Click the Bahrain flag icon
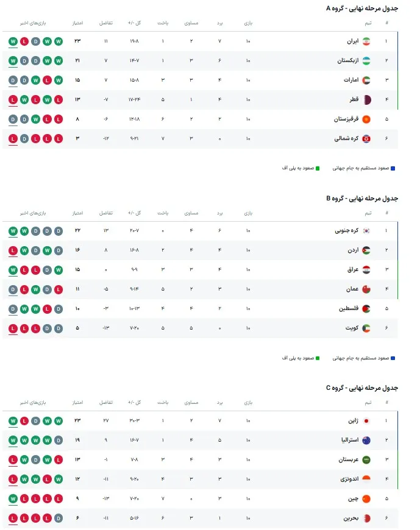The height and width of the screenshot is (530, 420). click(366, 518)
